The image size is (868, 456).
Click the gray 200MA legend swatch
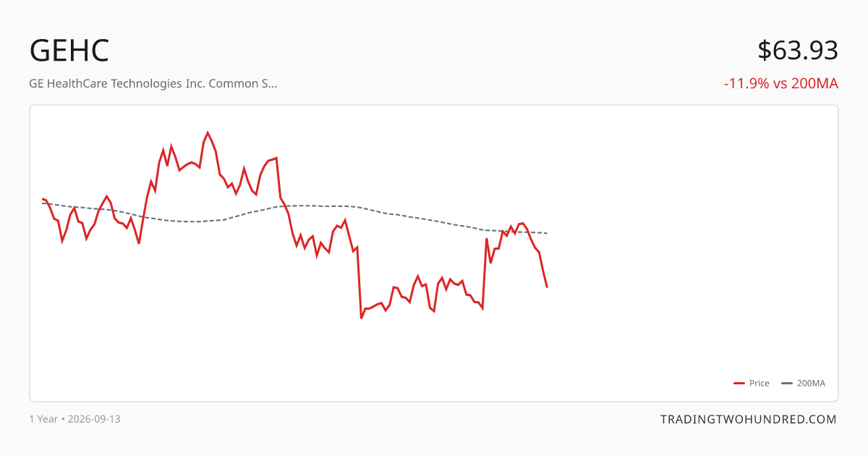(788, 384)
